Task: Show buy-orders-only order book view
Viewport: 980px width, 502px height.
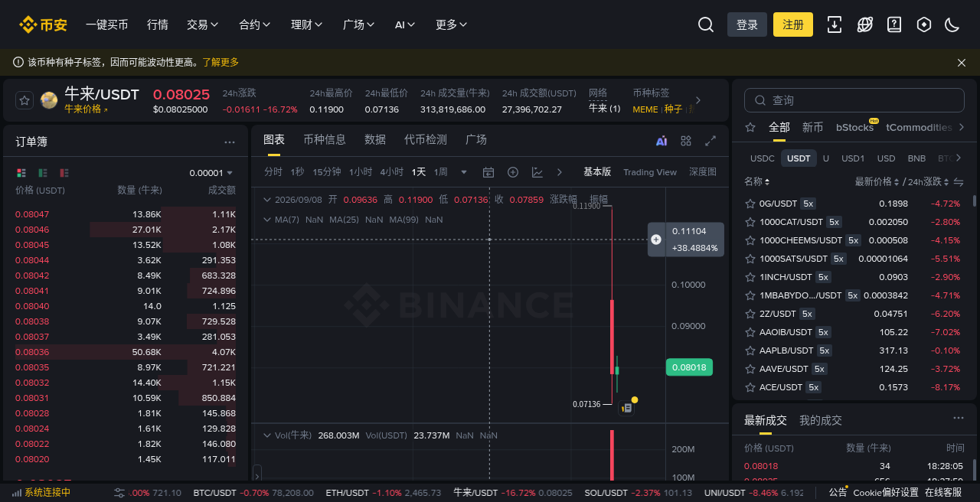Action: 43,173
